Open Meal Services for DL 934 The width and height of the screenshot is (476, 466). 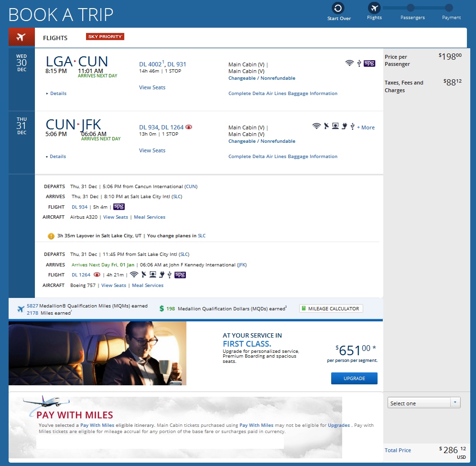150,217
